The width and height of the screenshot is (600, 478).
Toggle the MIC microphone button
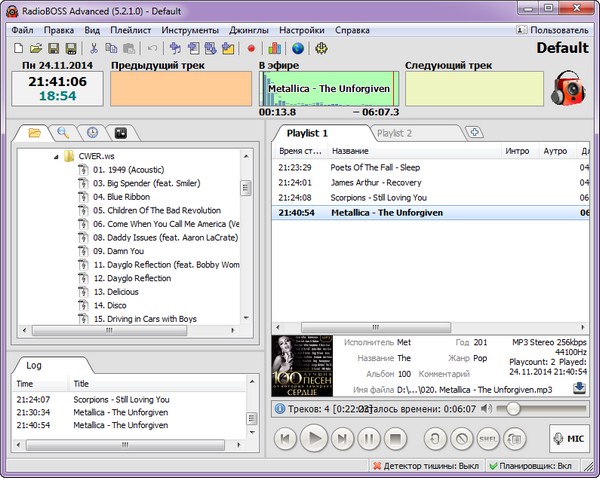click(x=569, y=438)
